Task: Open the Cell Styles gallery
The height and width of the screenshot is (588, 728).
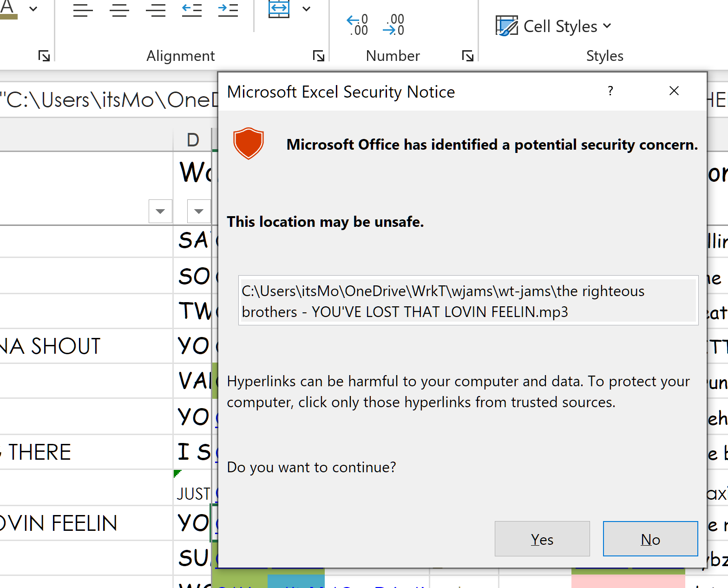Action: (553, 26)
